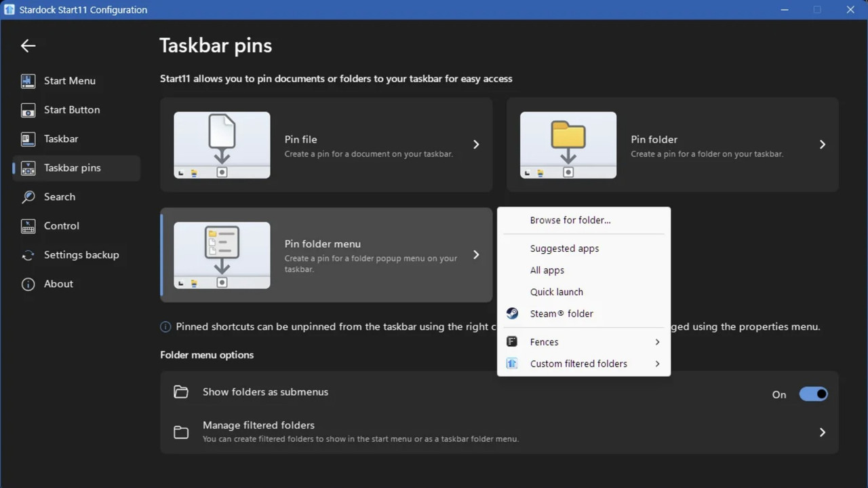This screenshot has height=488, width=868.
Task: Open the Settings backup page
Action: [x=77, y=255]
